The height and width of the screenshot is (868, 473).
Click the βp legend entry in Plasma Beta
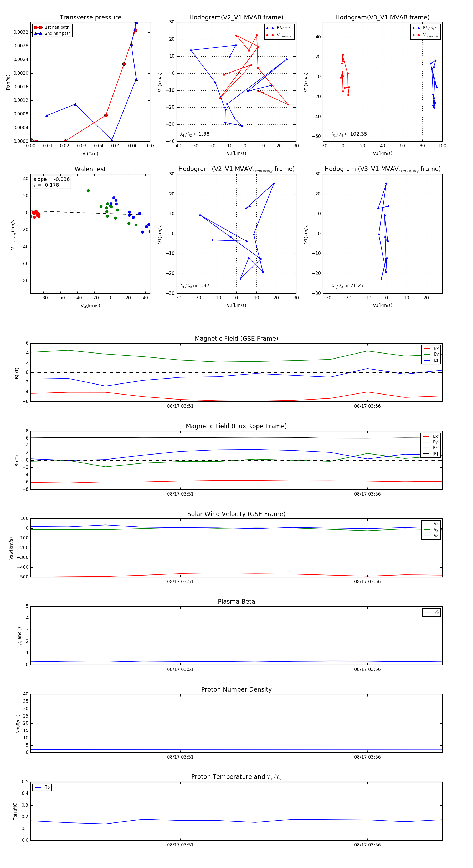point(431,612)
